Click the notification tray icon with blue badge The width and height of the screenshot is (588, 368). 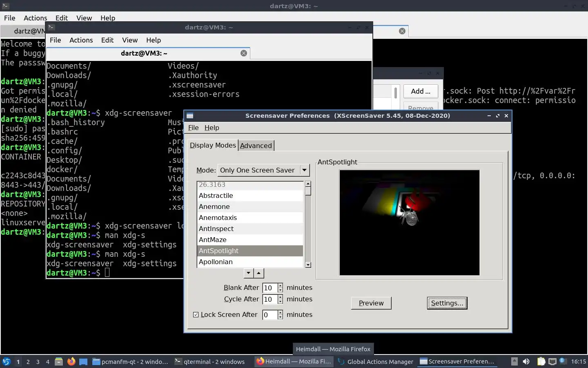[563, 361]
